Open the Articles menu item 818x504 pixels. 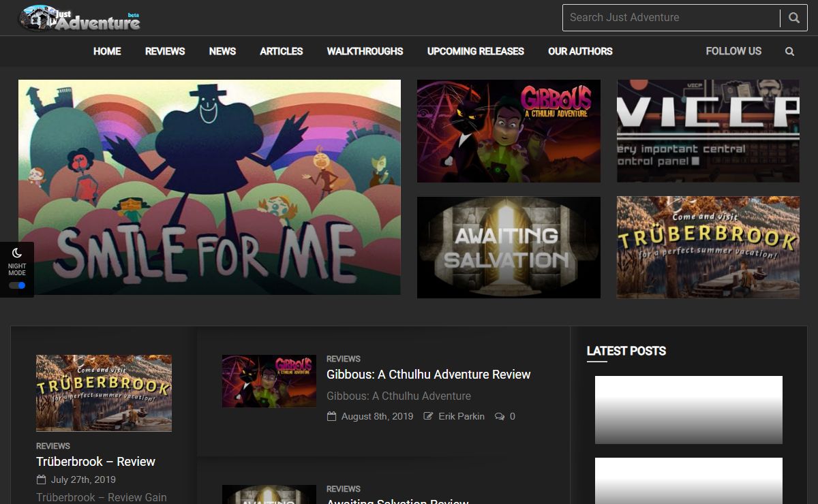(282, 51)
